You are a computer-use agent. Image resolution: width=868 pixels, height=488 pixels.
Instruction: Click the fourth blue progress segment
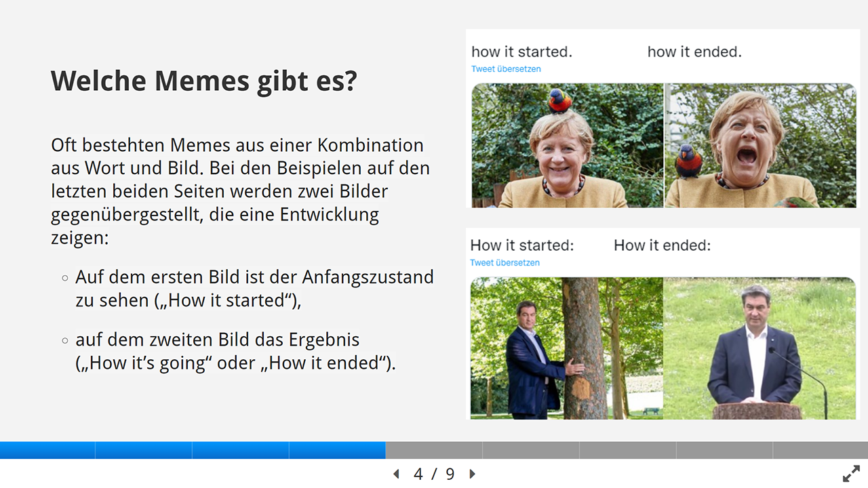click(338, 450)
